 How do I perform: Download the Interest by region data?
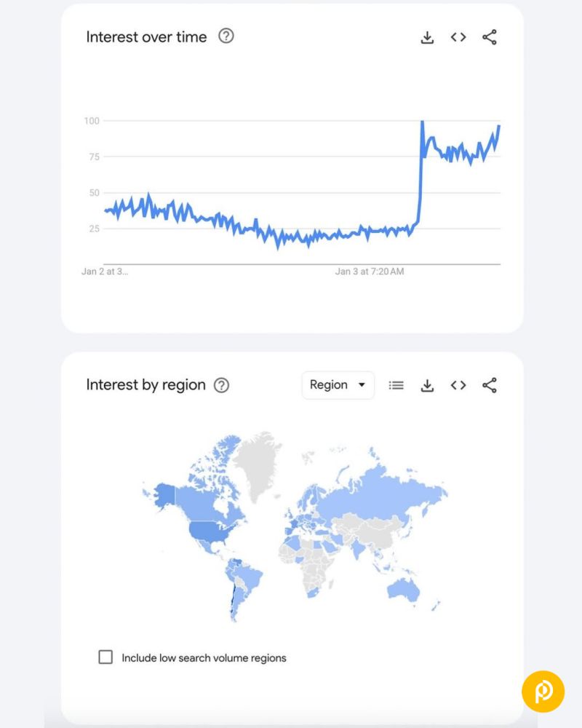pos(427,385)
